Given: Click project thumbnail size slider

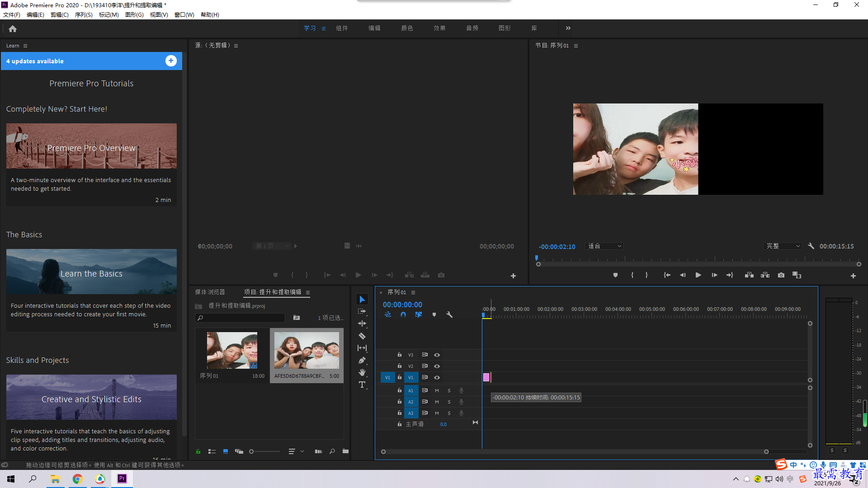Looking at the screenshot, I should 265,451.
